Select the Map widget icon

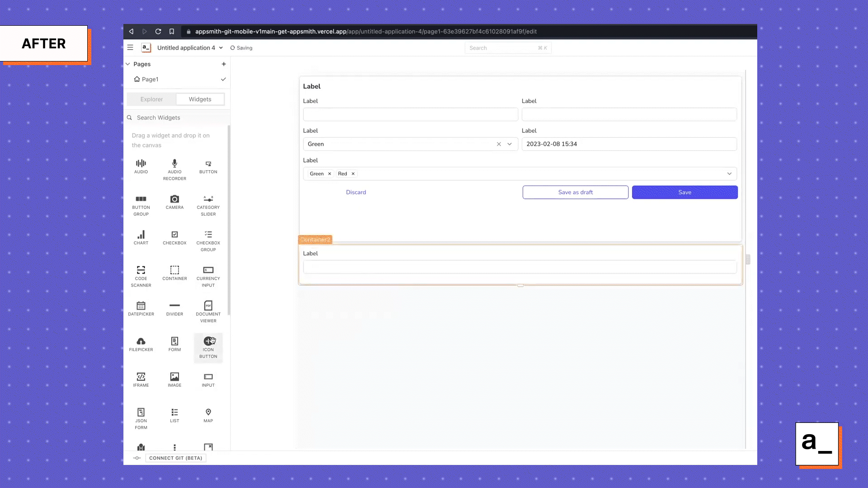208,413
